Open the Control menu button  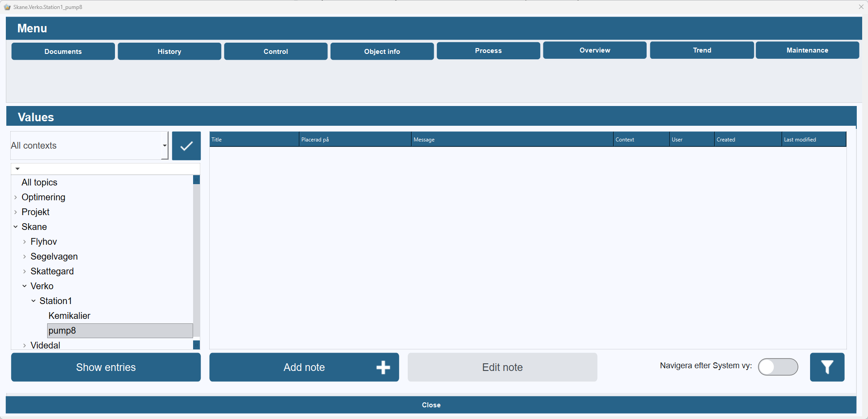(276, 51)
